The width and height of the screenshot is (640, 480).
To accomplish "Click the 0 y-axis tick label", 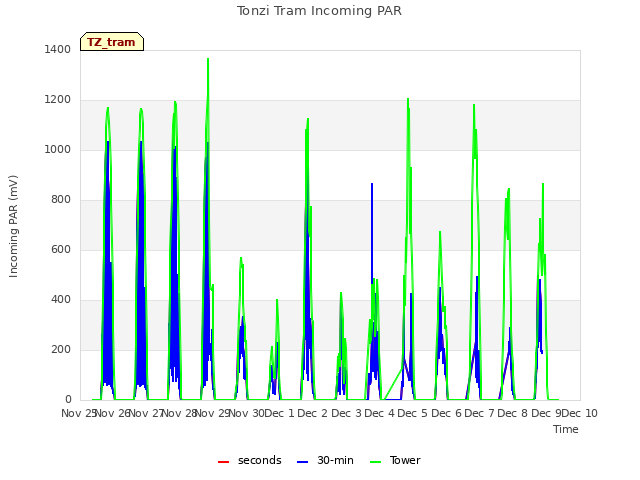I will pyautogui.click(x=68, y=400).
